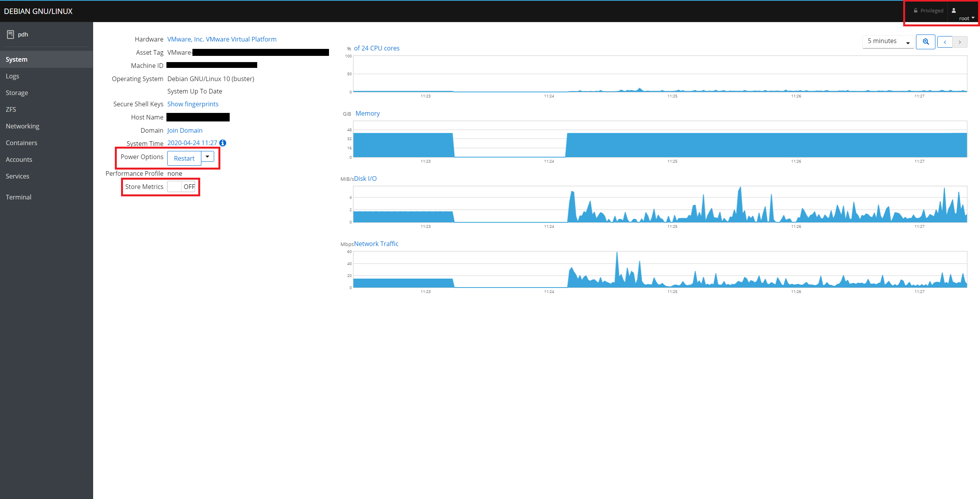
Task: Toggle the Store Metrics switch
Action: click(181, 187)
